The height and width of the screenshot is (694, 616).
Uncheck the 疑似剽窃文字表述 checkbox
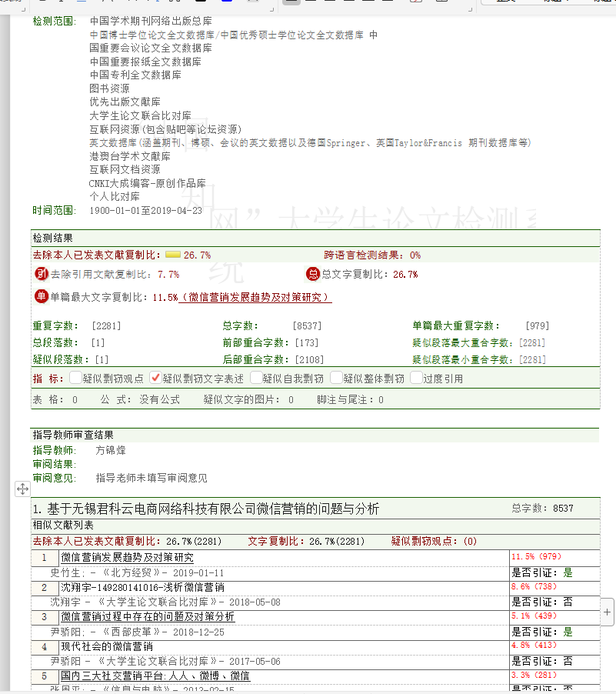(x=155, y=378)
